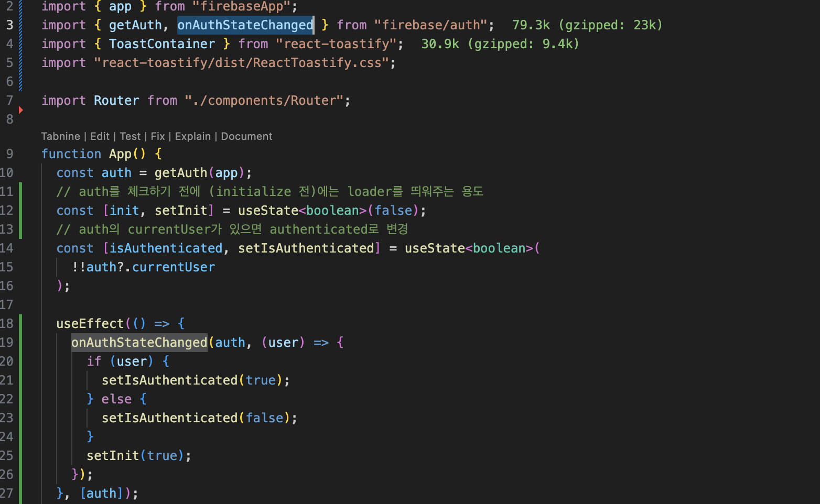820x504 pixels.
Task: Click the App function name on line 9
Action: click(120, 154)
